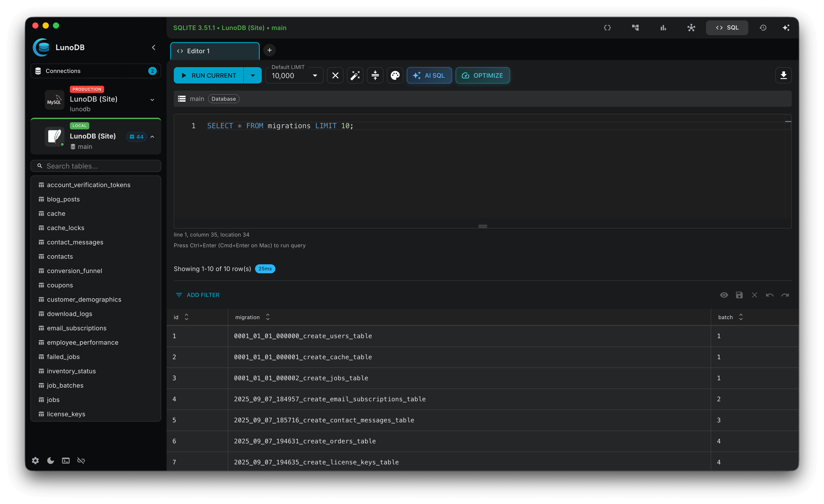The image size is (824, 504).
Task: Expand the RUN CURRENT options dropdown
Action: click(253, 75)
